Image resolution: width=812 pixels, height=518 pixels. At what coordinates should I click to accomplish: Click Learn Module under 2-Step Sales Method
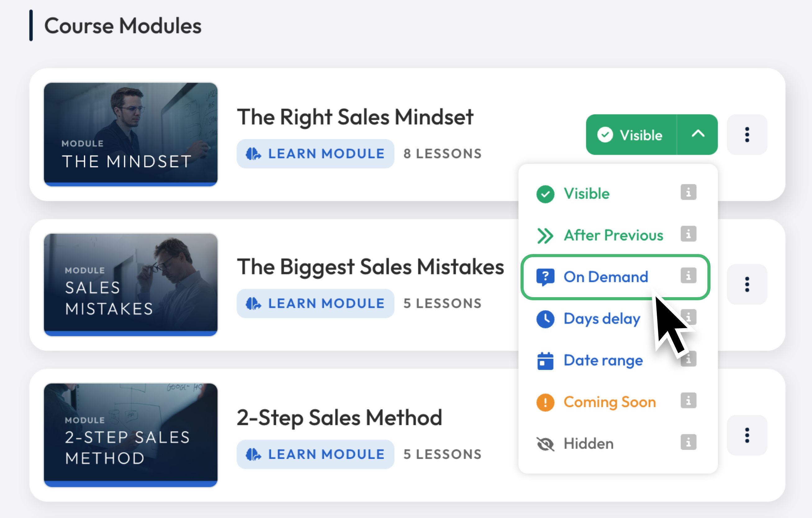tap(315, 454)
